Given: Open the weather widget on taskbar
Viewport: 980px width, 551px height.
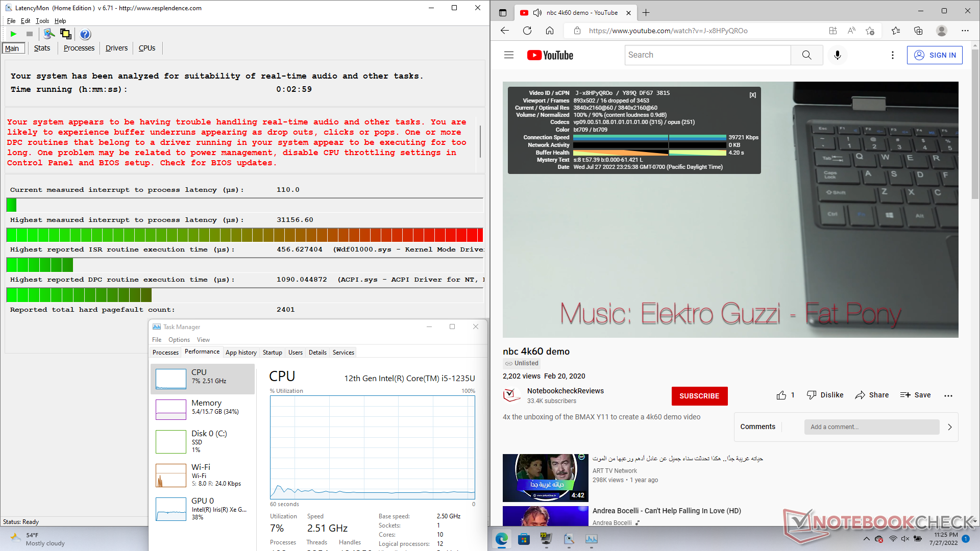Looking at the screenshot, I should [38, 539].
